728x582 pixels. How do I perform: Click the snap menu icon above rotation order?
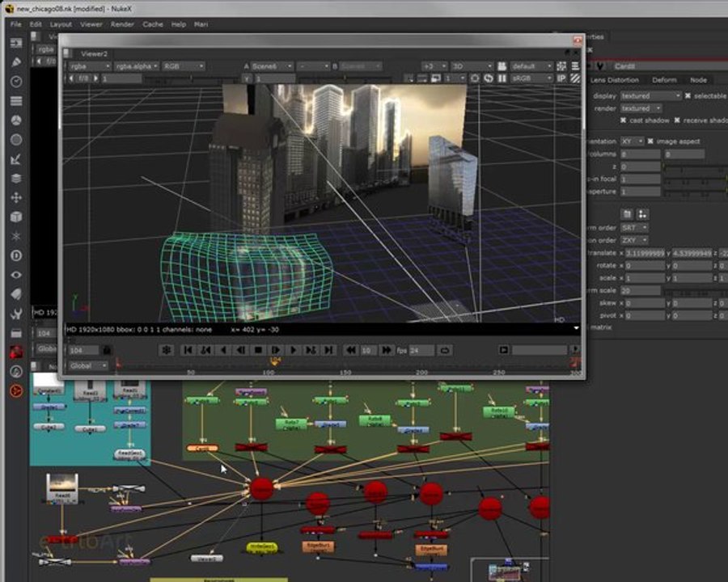pos(642,214)
